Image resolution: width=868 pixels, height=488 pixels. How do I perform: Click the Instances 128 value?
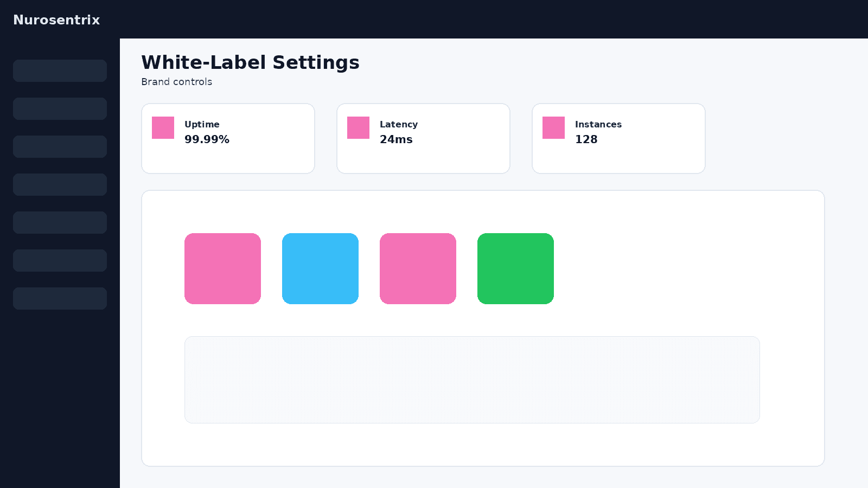(x=586, y=139)
